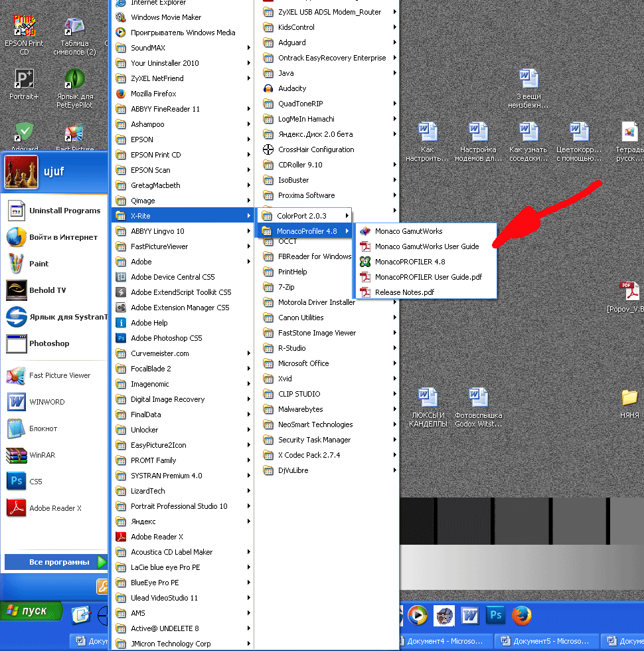
Task: Open Adobe ExtendScript Toolkit CS5
Action: [x=183, y=292]
